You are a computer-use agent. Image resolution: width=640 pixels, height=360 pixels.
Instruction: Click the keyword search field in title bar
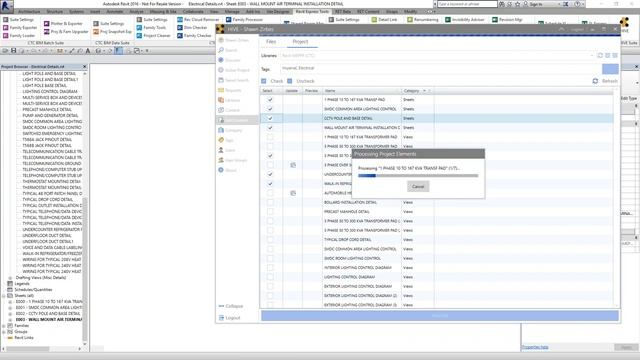click(467, 4)
